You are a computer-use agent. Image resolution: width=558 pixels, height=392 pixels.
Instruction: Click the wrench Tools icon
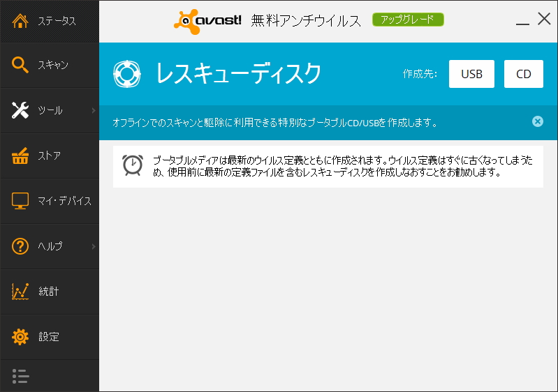(20, 110)
